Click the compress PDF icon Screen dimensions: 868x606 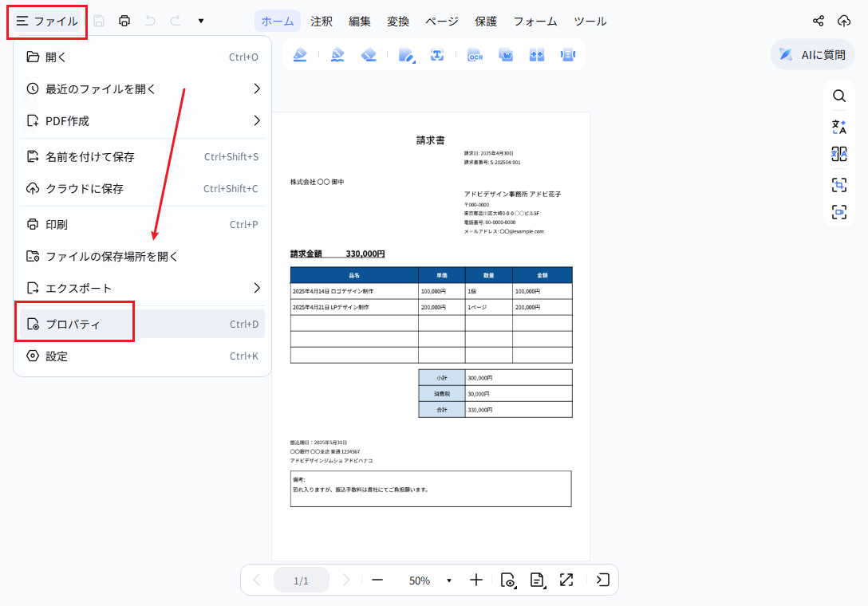click(568, 55)
